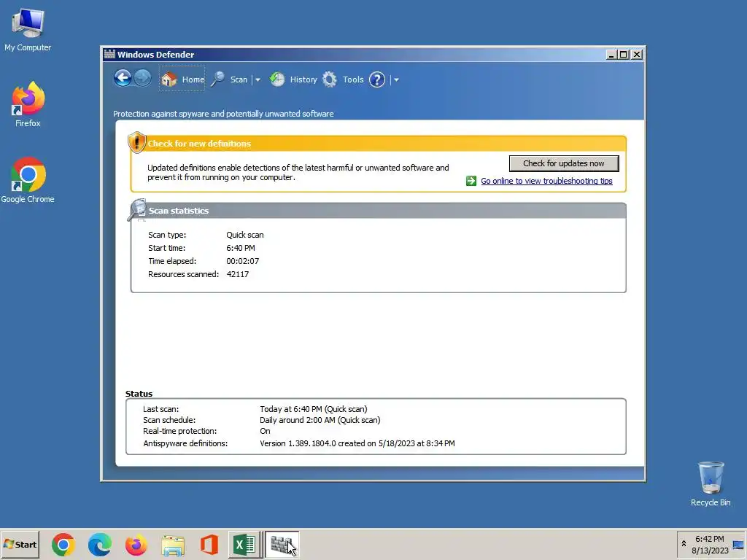Viewport: 747px width, 560px height.
Task: Select the Check for new definitions heading
Action: click(199, 144)
